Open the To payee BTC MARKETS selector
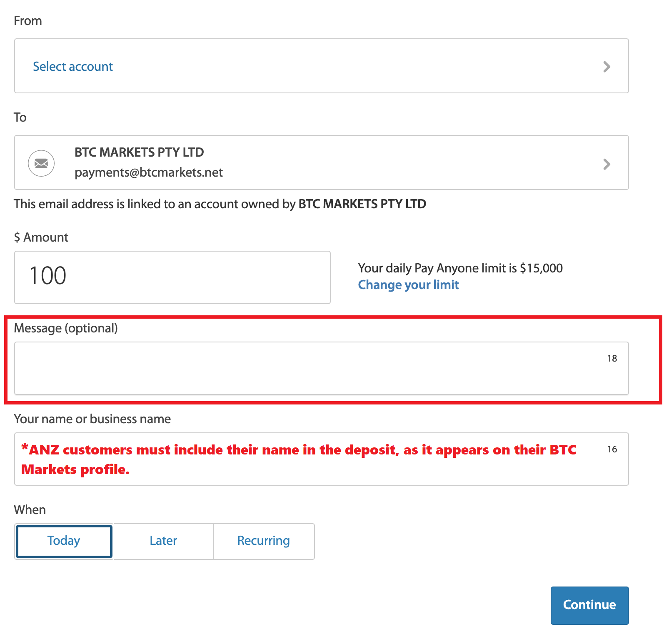The image size is (669, 644). 321,162
